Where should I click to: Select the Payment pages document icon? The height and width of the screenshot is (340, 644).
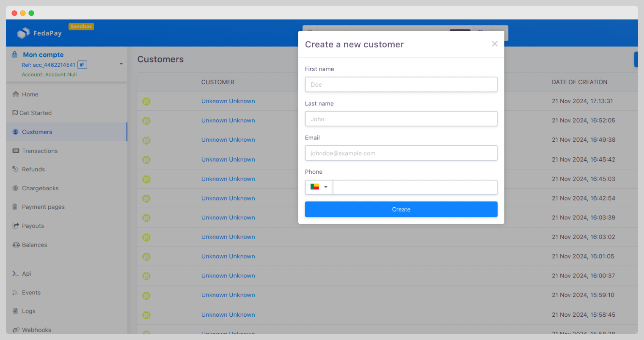pyautogui.click(x=15, y=207)
